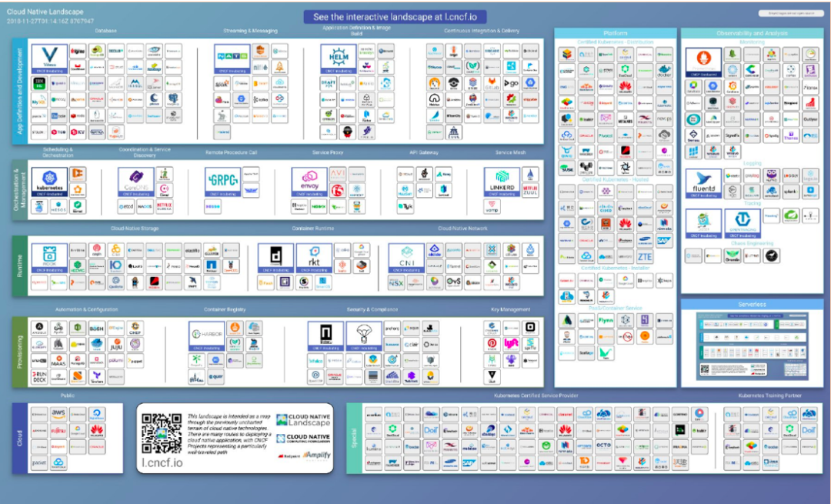Click the F5 logo in Service Proxy
Screen dimensions: 831x504
pos(338,190)
